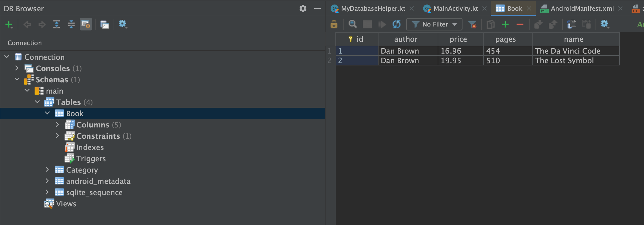This screenshot has width=644, height=225.
Task: Click the stop execution square button
Action: 367,24
